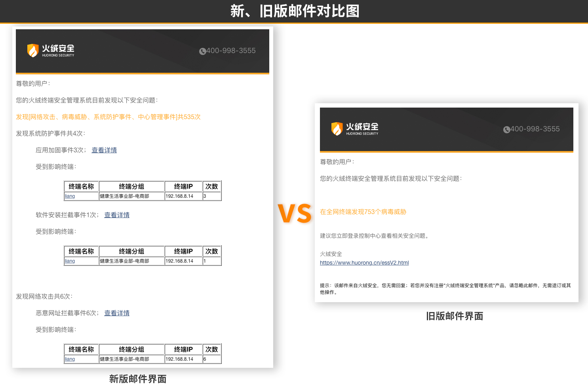
Task: Open 查看详情 link beside 恶意网址拦截事件6次
Action: [117, 313]
